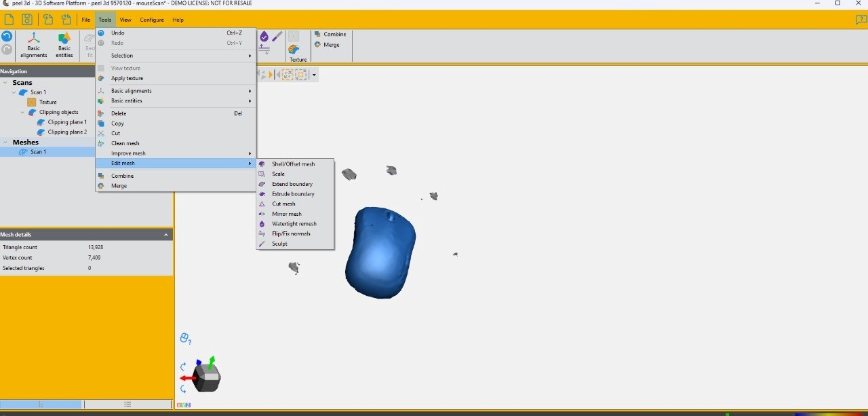868x416 pixels.
Task: Click the Import icon in the title bar
Action: 47,19
